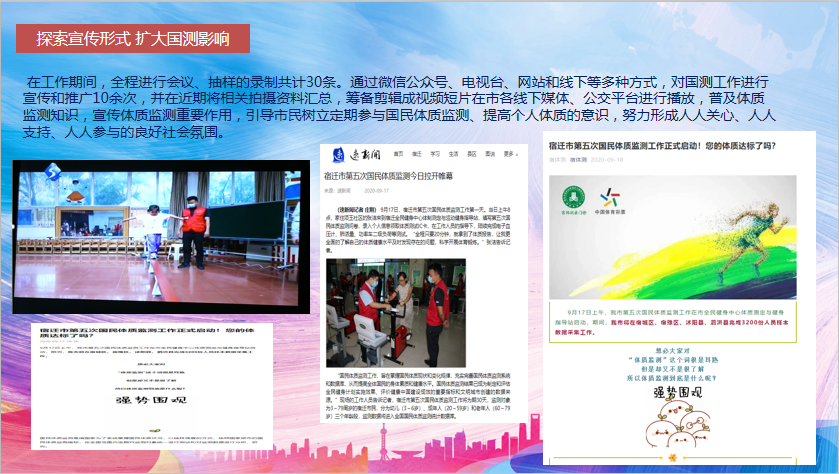The height and width of the screenshot is (474, 839).
Task: Click the paragraph line beginning 监测知识
Action: (x=399, y=115)
